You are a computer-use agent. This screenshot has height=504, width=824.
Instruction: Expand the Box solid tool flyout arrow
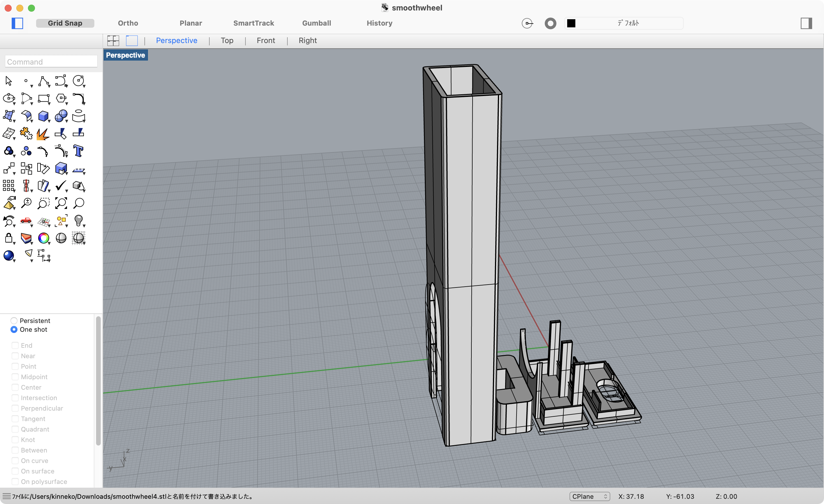coord(49,121)
